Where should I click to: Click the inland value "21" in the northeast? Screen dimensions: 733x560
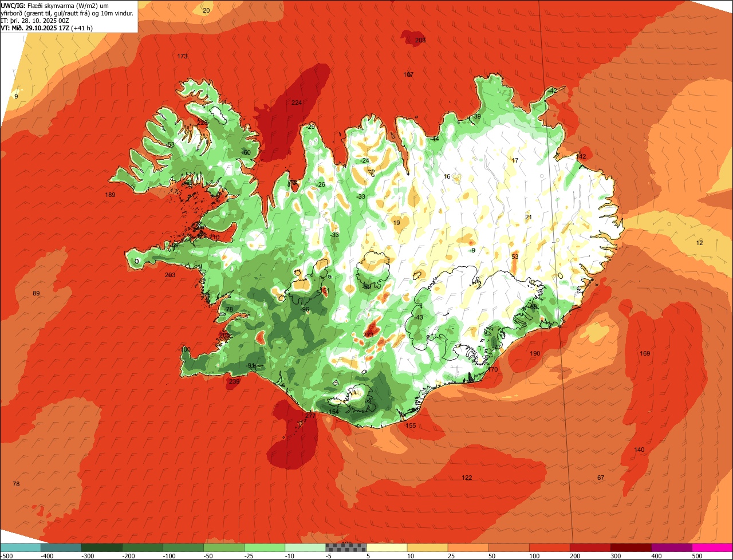[529, 217]
